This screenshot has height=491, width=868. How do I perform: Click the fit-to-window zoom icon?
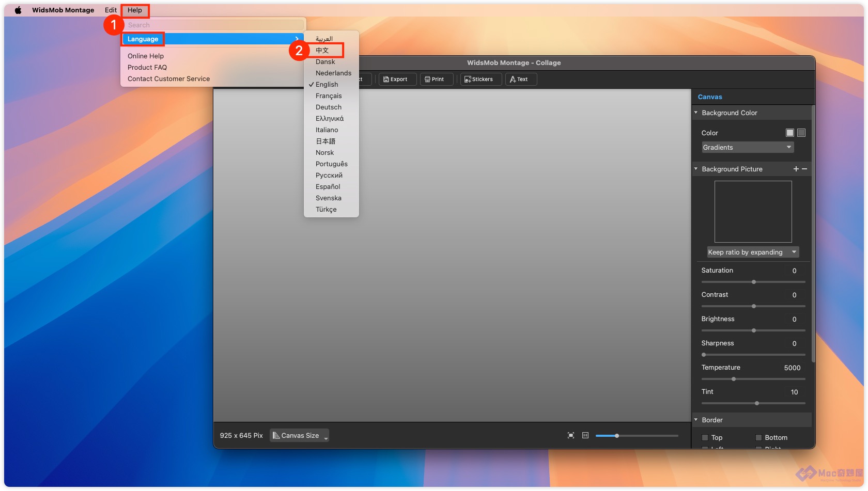pos(571,435)
